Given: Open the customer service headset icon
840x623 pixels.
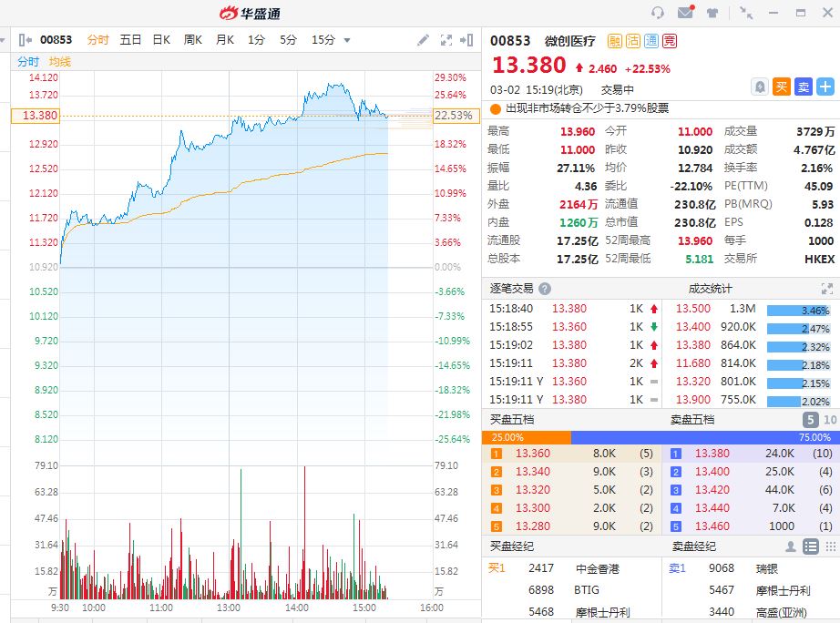Looking at the screenshot, I should click(x=658, y=13).
